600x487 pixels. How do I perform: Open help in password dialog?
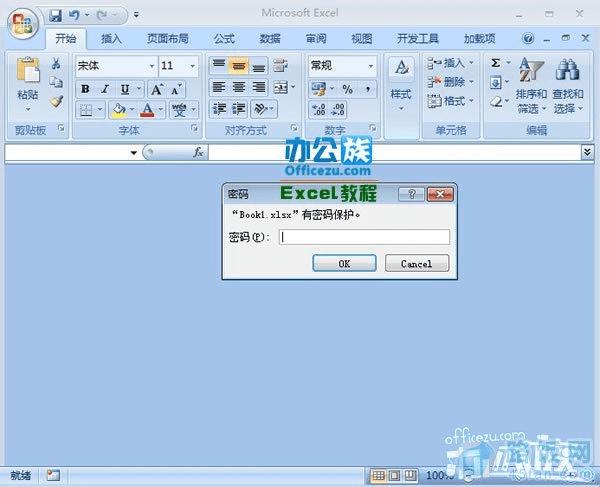(x=411, y=194)
